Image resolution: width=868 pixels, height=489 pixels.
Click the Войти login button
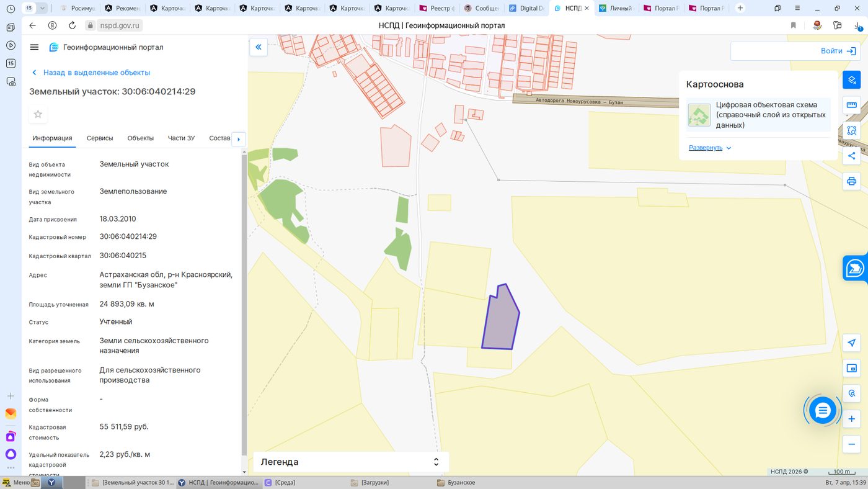(x=795, y=51)
